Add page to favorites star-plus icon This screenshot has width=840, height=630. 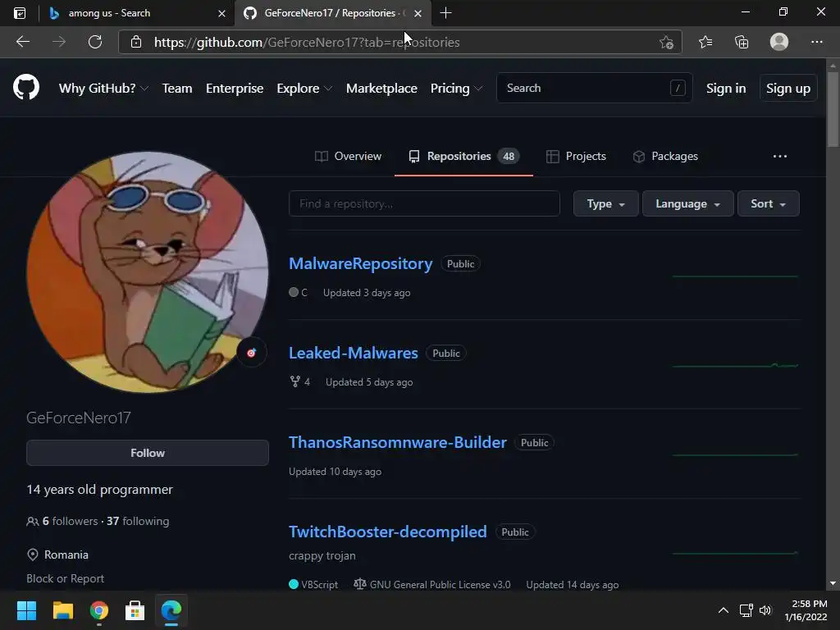click(666, 42)
